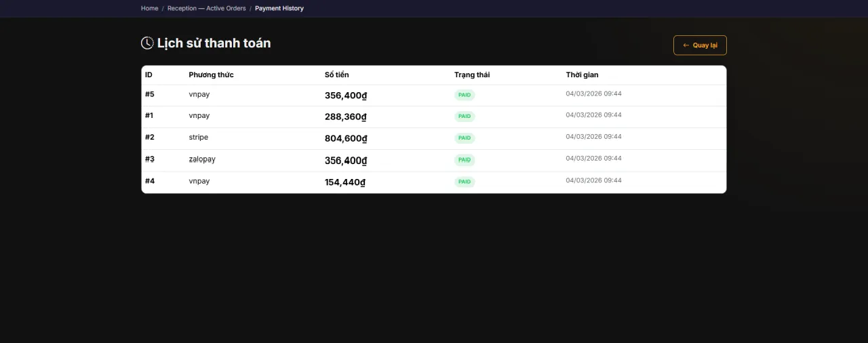The image size is (868, 343).
Task: Click the zalopay payment method
Action: click(x=202, y=159)
